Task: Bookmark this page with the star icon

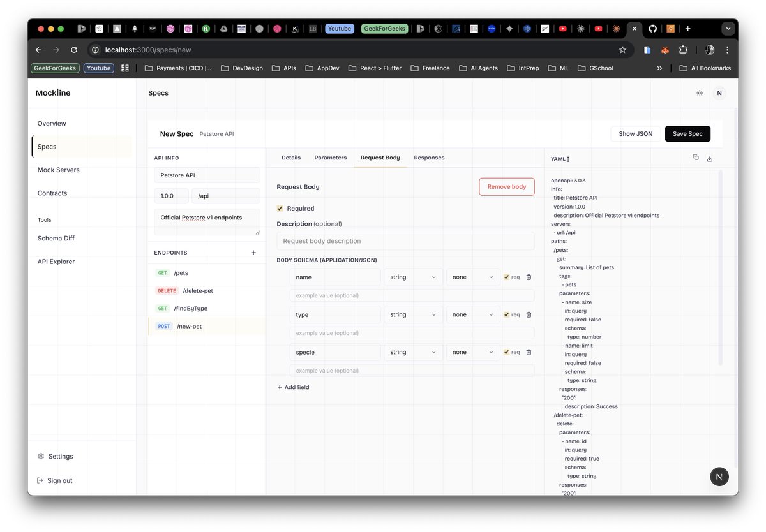Action: click(622, 50)
